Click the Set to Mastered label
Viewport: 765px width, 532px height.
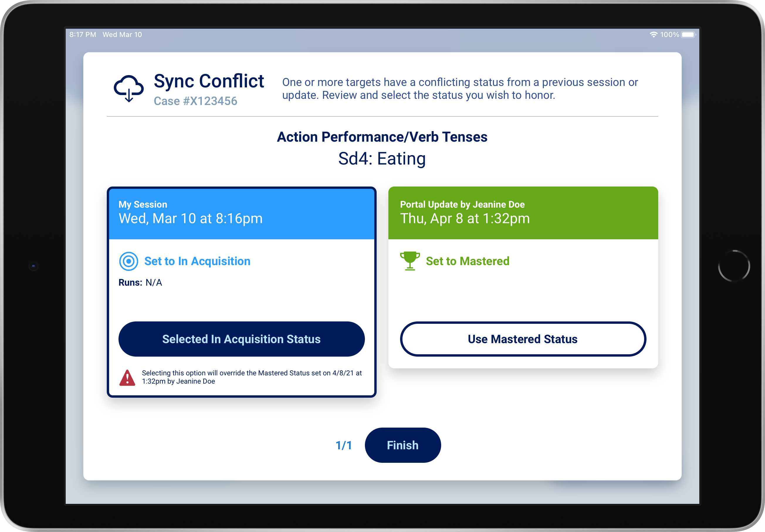point(468,261)
